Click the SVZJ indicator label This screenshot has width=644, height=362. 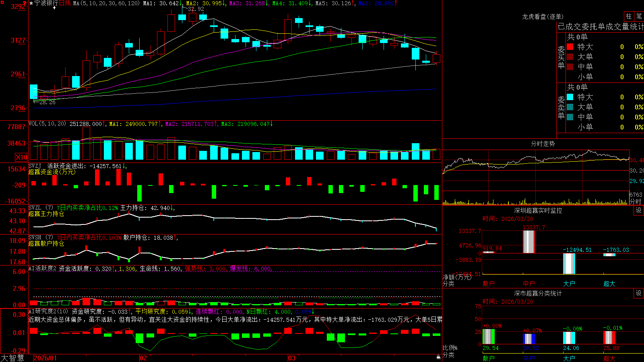coord(35,166)
